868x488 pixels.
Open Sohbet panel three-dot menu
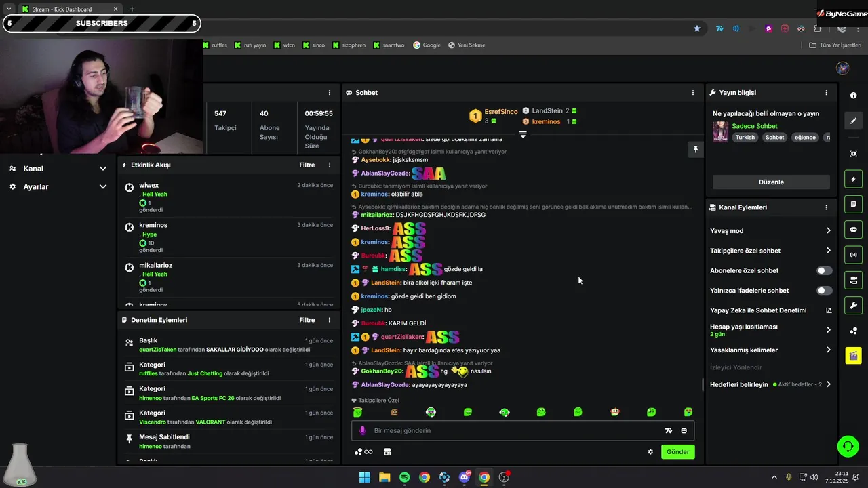(693, 93)
